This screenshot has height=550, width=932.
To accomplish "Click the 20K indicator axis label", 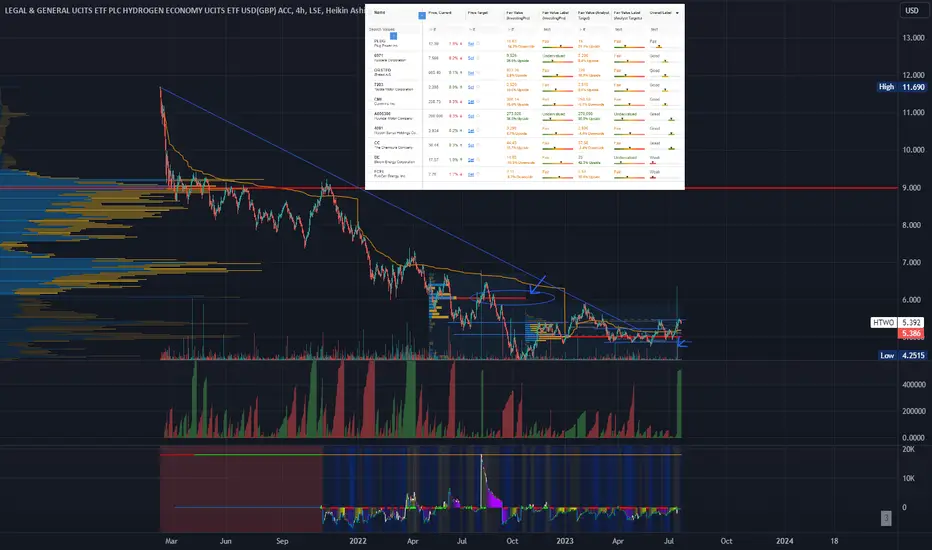I will 908,450.
